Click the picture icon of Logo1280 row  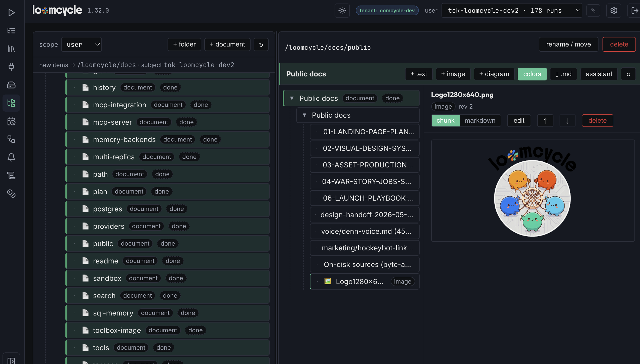point(328,281)
